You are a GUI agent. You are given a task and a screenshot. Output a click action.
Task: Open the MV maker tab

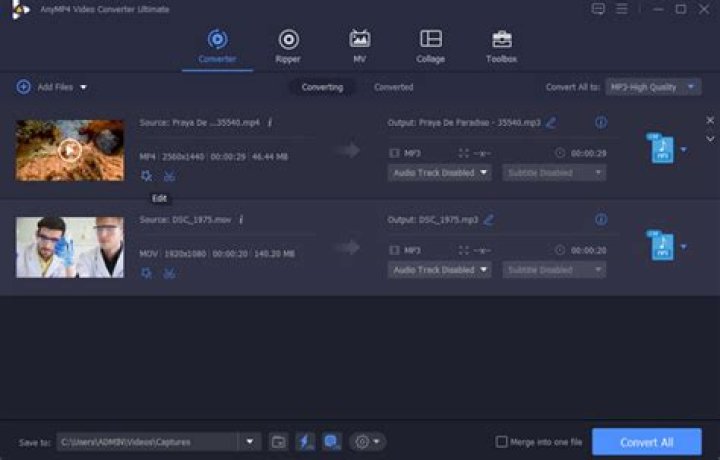359,46
